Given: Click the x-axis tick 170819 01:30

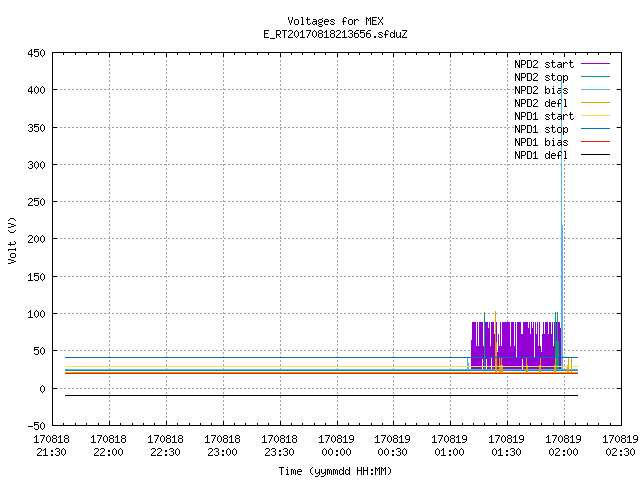Looking at the screenshot, I should [507, 446].
